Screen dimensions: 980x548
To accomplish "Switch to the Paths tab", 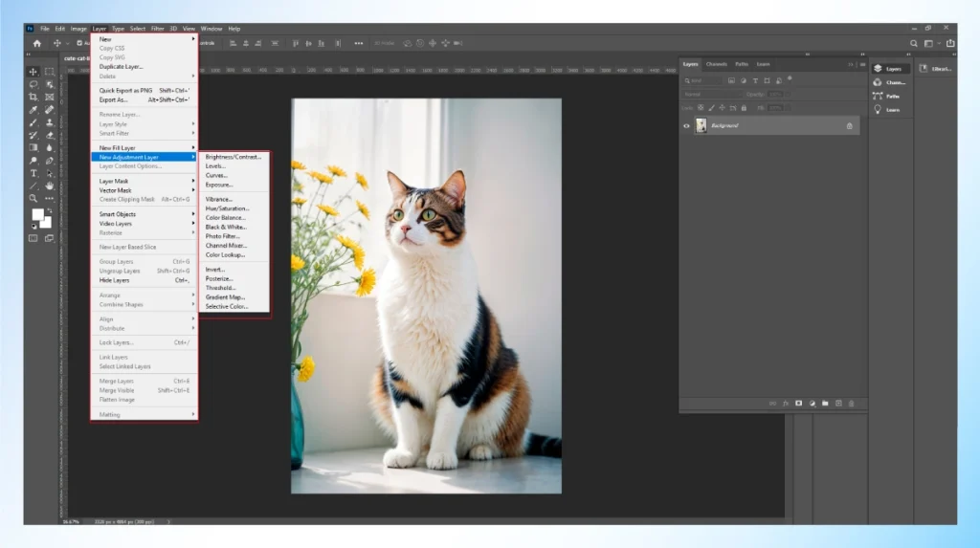I will pyautogui.click(x=742, y=64).
